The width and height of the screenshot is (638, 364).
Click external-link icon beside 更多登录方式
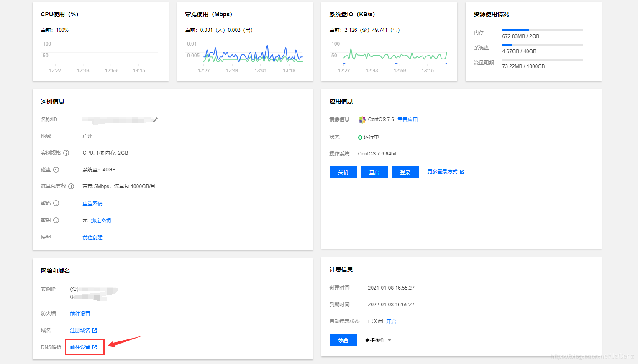(462, 172)
